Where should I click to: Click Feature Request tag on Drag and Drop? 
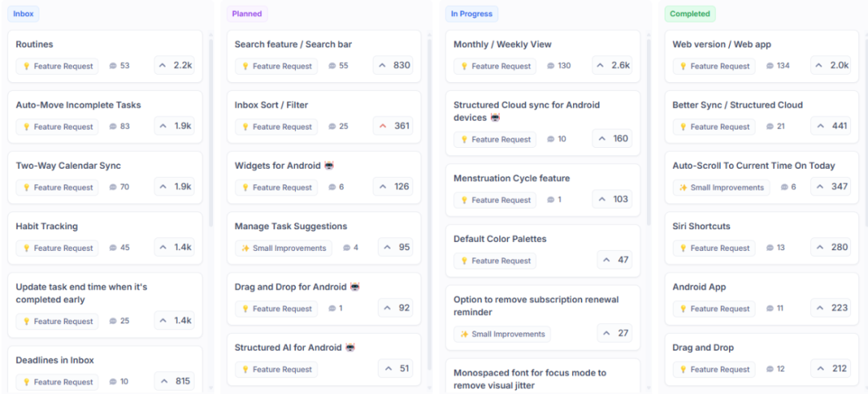tap(713, 369)
